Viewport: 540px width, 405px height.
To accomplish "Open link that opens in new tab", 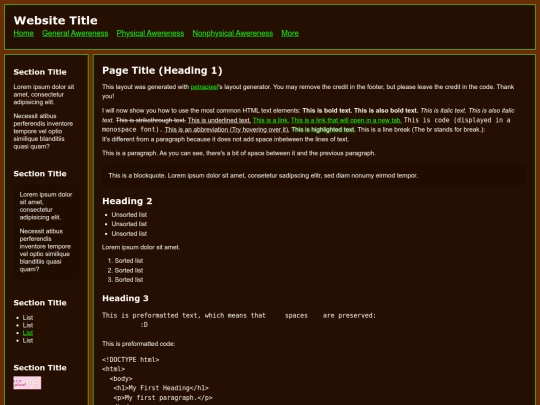I will 346,120.
